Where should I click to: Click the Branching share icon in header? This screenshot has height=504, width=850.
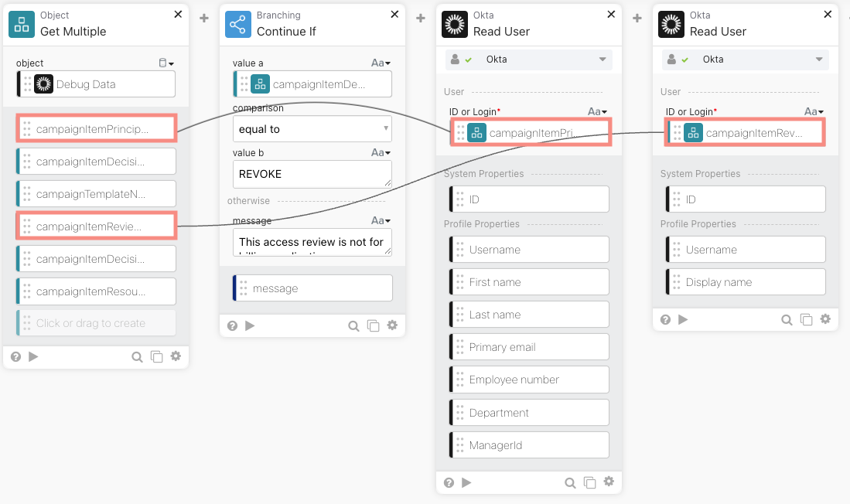(238, 24)
